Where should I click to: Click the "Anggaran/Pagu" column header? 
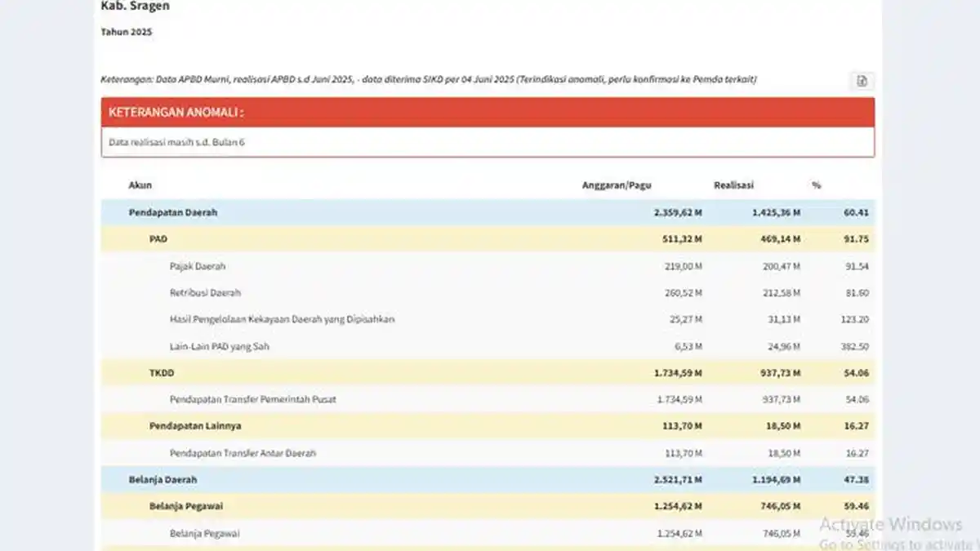tap(617, 185)
